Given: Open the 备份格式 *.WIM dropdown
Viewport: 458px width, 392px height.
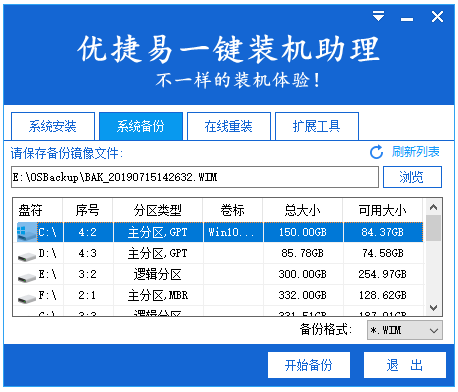Looking at the screenshot, I should [405, 330].
